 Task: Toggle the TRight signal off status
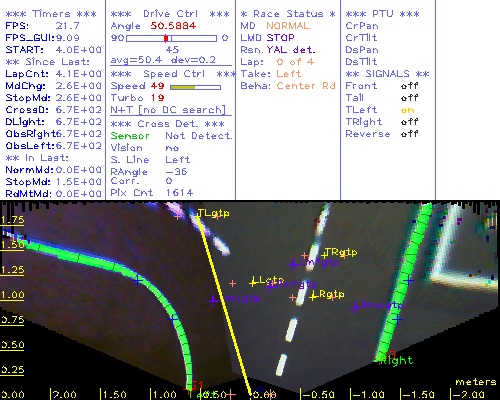[409, 122]
